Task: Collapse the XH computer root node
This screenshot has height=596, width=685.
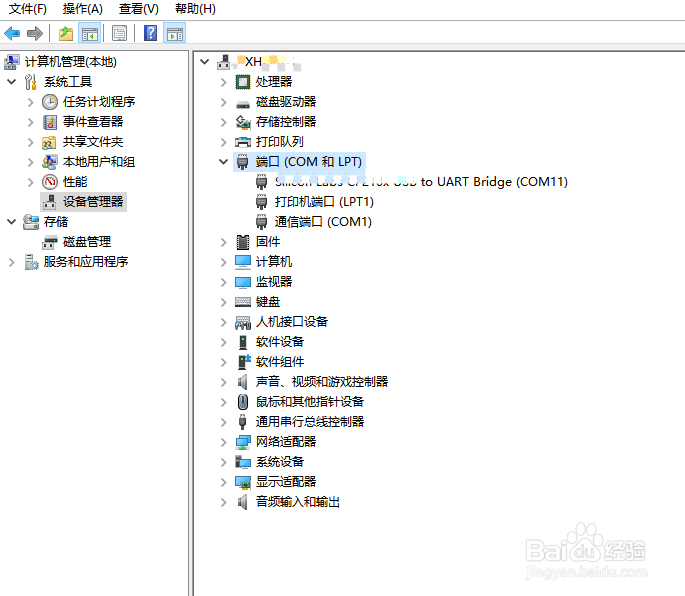Action: [204, 62]
